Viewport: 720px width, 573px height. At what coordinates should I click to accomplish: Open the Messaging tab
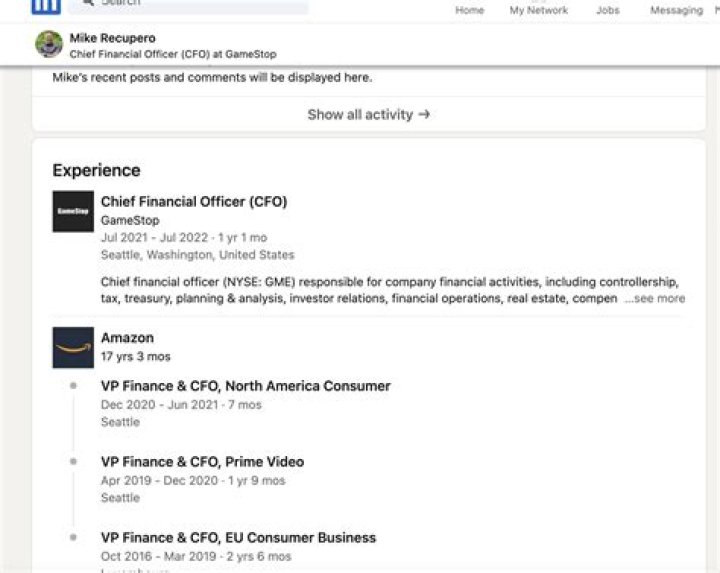click(x=676, y=10)
